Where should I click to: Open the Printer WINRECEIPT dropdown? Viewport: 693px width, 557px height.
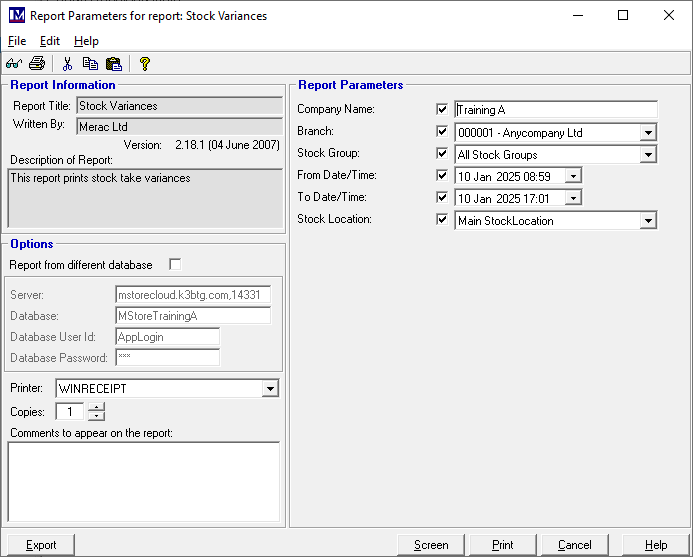click(270, 388)
